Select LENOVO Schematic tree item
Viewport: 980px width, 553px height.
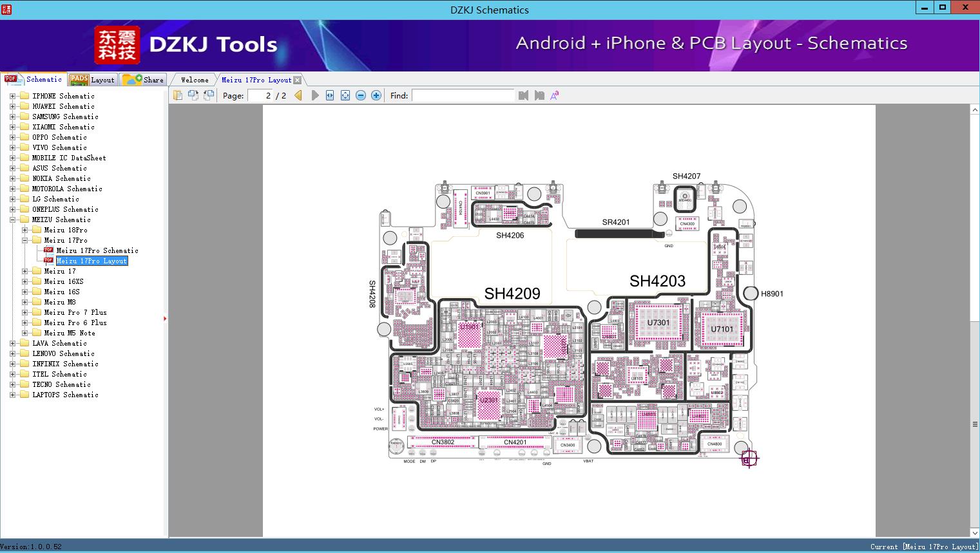coord(63,353)
